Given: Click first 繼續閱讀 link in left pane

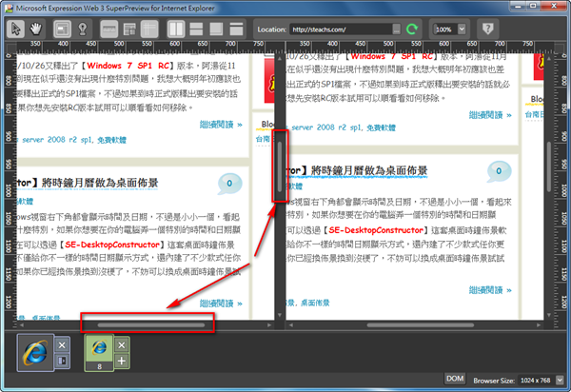Looking at the screenshot, I should 221,125.
